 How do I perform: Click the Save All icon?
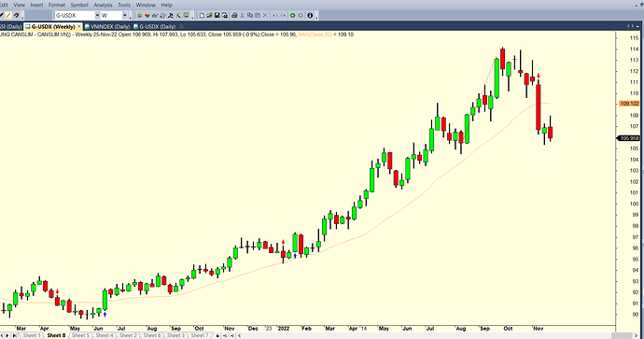[x=225, y=16]
